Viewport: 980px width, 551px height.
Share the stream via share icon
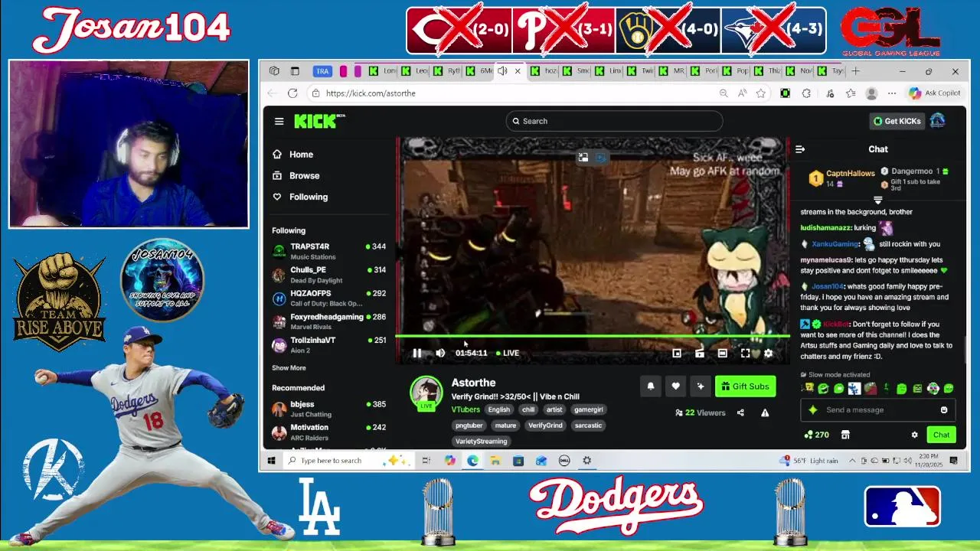[x=740, y=412]
